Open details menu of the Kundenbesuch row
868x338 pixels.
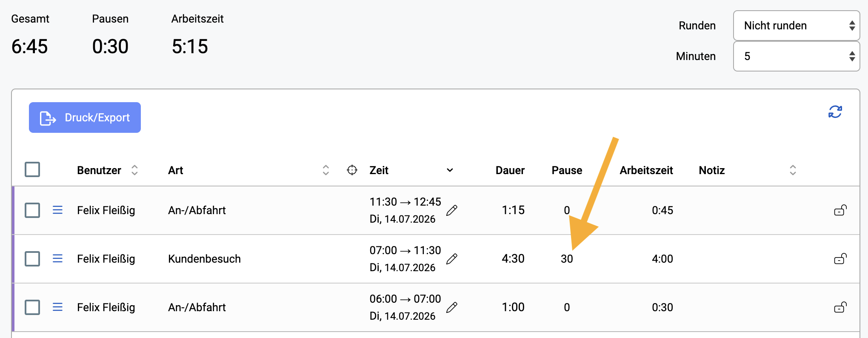click(57, 258)
